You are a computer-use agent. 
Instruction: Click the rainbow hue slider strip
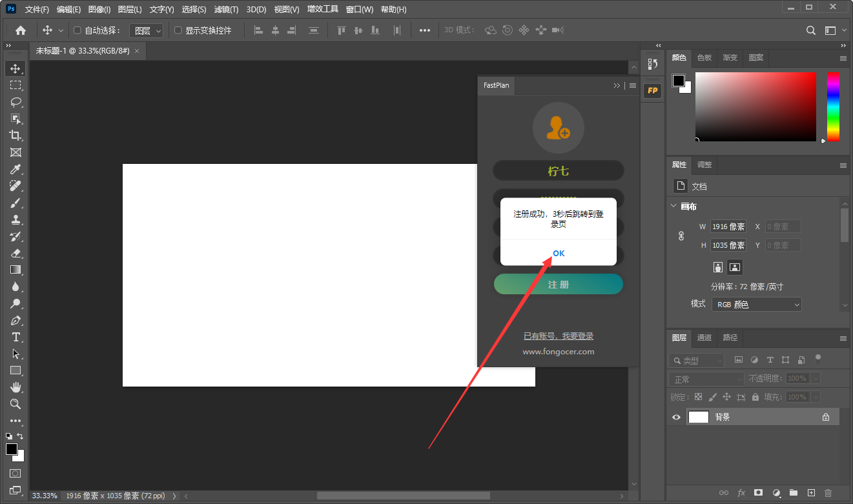click(833, 106)
